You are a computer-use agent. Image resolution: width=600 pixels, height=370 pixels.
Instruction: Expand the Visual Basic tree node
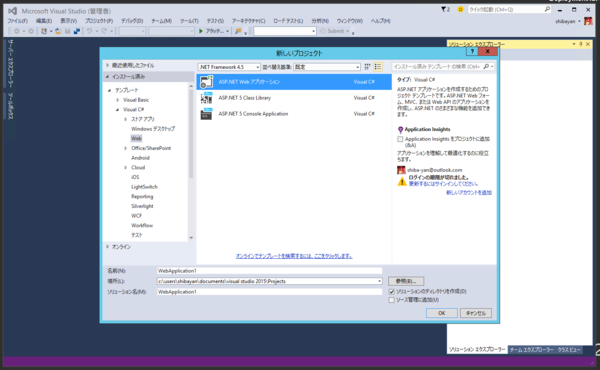coord(117,100)
